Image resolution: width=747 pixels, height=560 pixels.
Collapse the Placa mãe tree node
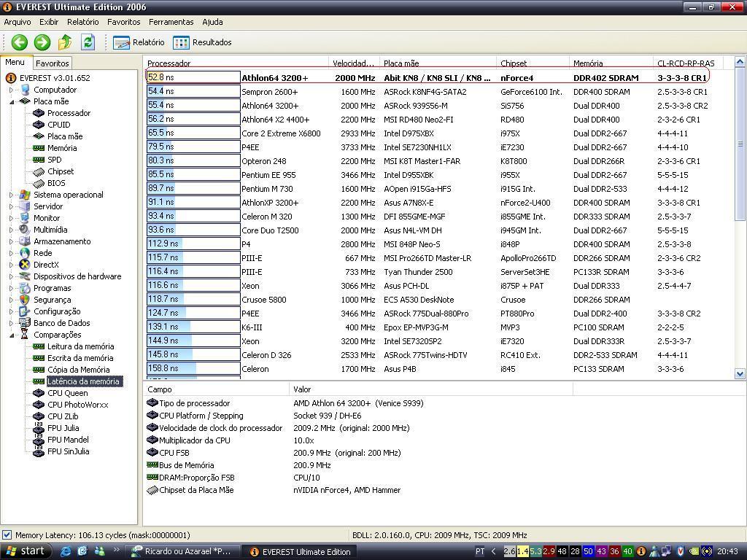click(x=12, y=101)
